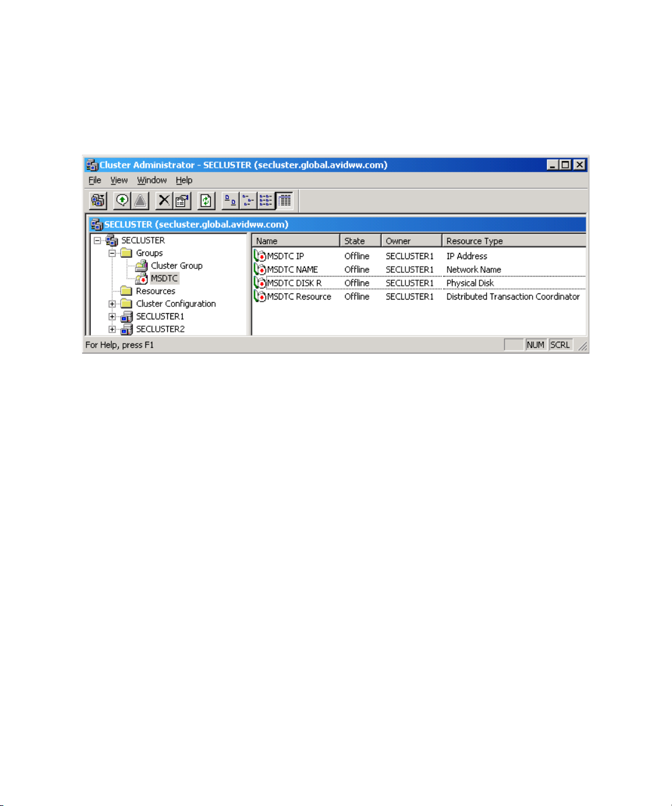Expand the Cluster Configuration tree node
Screen dimensions: 672x806
[112, 304]
